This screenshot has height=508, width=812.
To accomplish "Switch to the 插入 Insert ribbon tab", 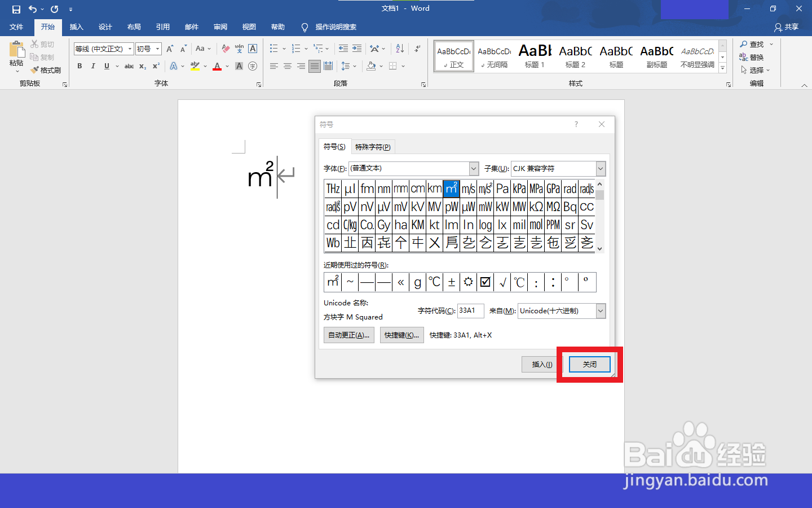I will coord(76,27).
